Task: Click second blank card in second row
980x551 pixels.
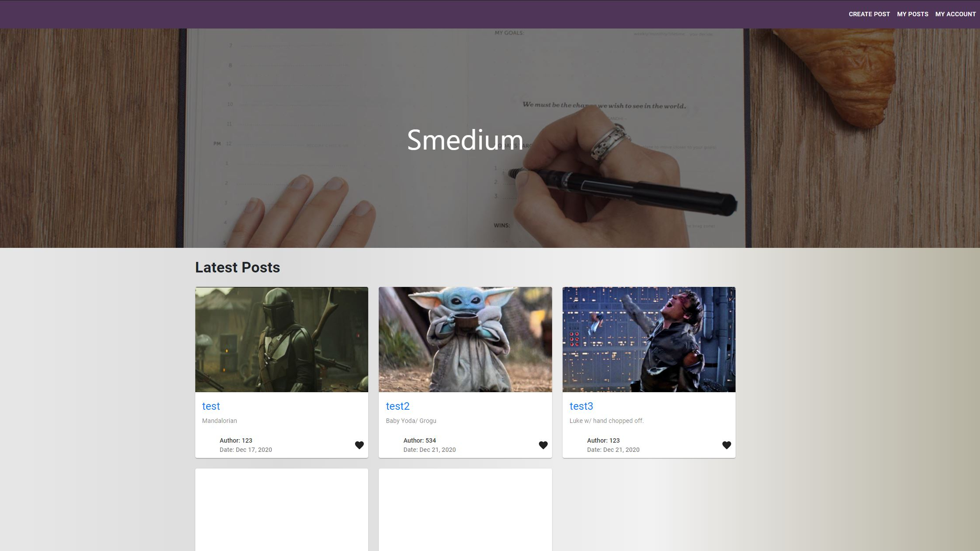Action: [x=465, y=509]
